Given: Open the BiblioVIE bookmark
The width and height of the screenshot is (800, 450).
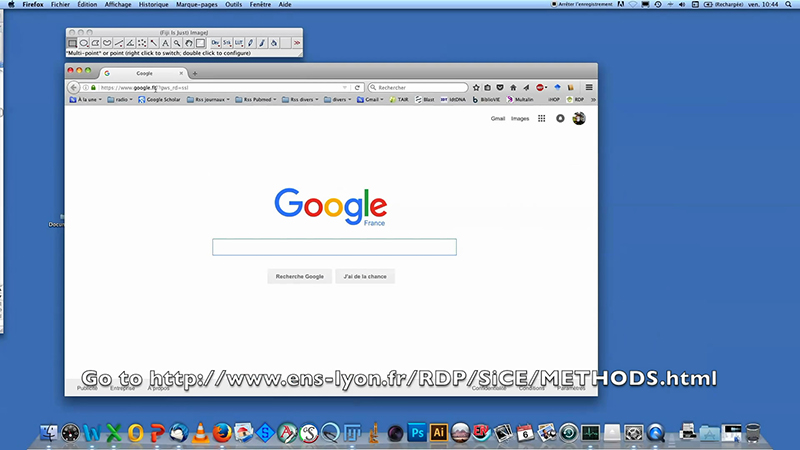Looking at the screenshot, I should coord(486,99).
